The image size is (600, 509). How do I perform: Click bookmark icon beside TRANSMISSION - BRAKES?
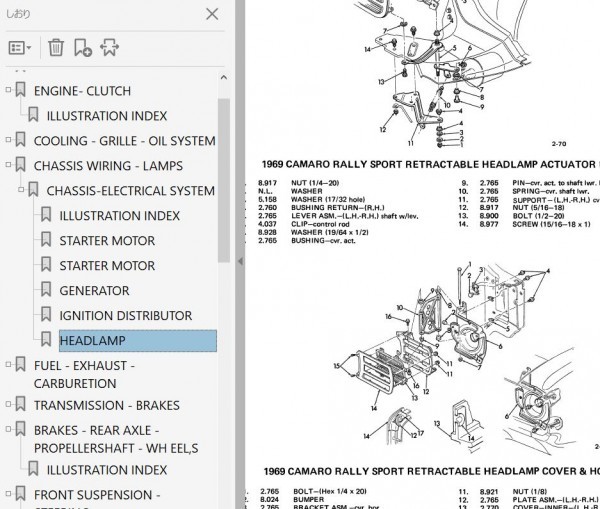pyautogui.click(x=20, y=404)
